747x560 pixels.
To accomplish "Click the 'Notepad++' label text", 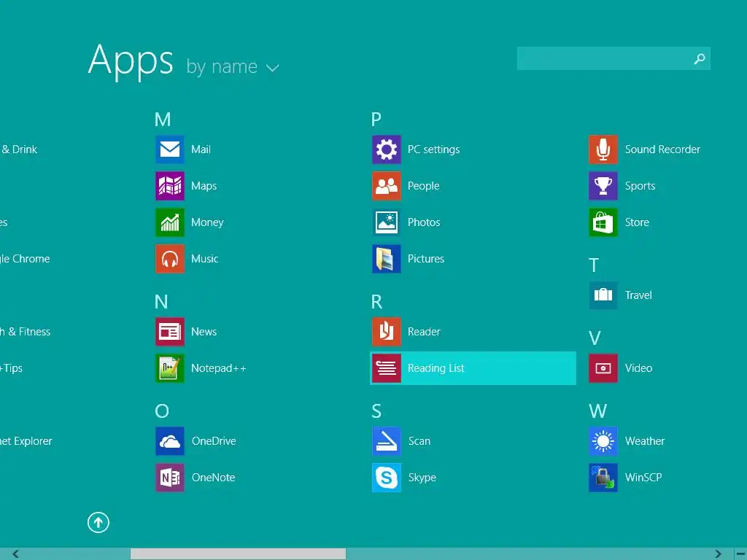I will (x=219, y=368).
